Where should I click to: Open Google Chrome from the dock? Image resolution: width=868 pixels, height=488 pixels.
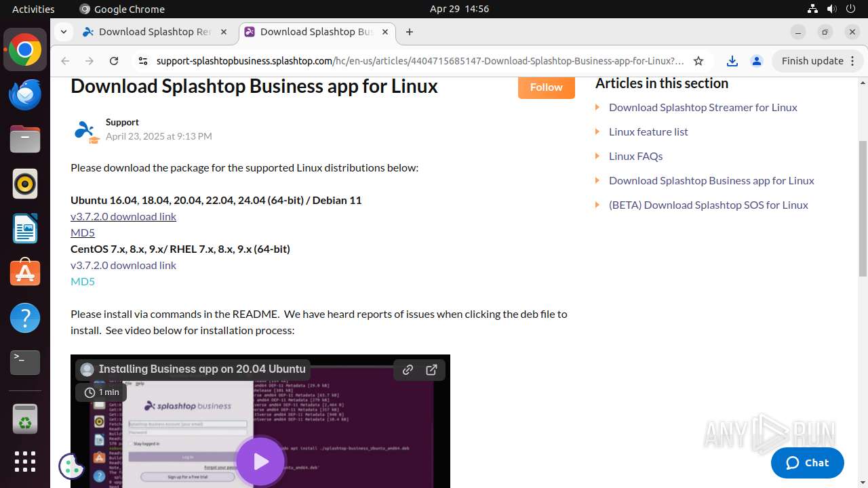pyautogui.click(x=25, y=50)
